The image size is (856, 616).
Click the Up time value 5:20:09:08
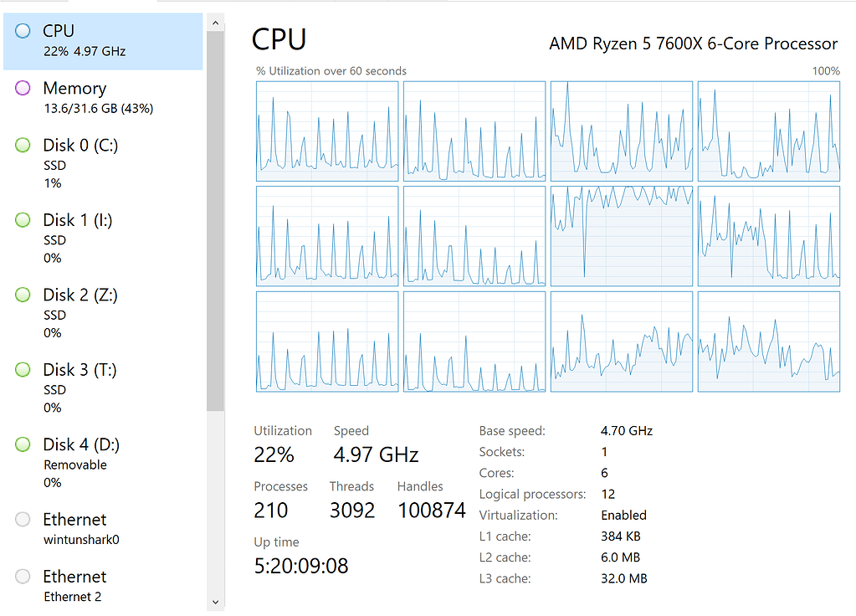pos(301,566)
